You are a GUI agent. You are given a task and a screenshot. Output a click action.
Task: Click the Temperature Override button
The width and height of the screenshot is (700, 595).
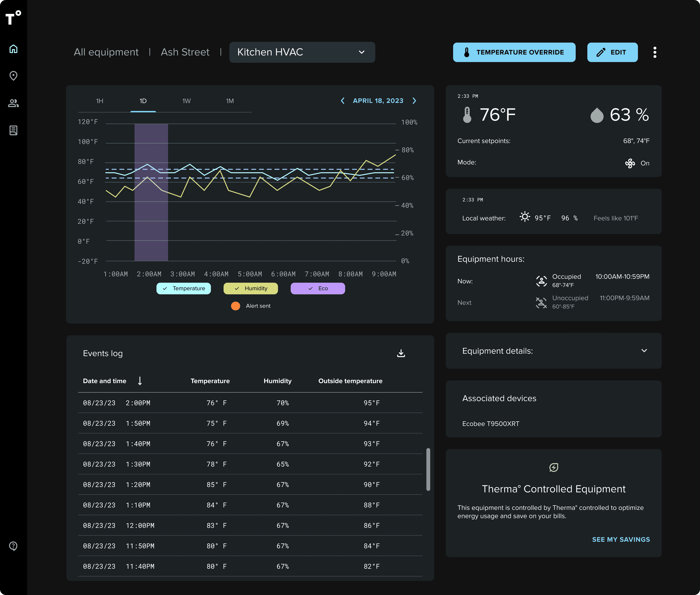(514, 52)
